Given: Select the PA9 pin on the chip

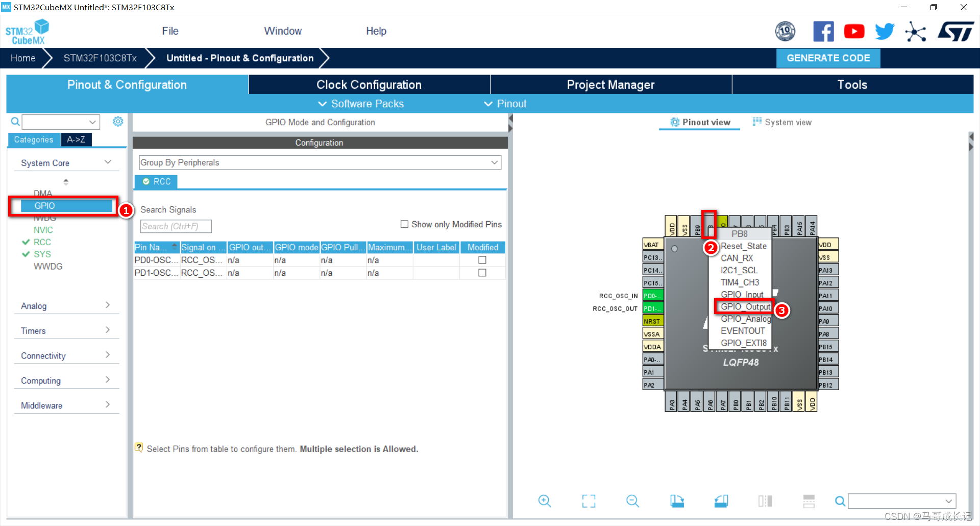Looking at the screenshot, I should click(828, 321).
